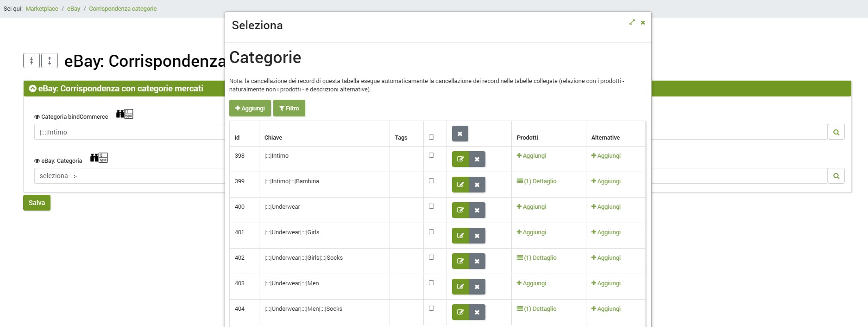Add alternative description for row 402
Screen dimensions: 868x327
click(x=606, y=258)
